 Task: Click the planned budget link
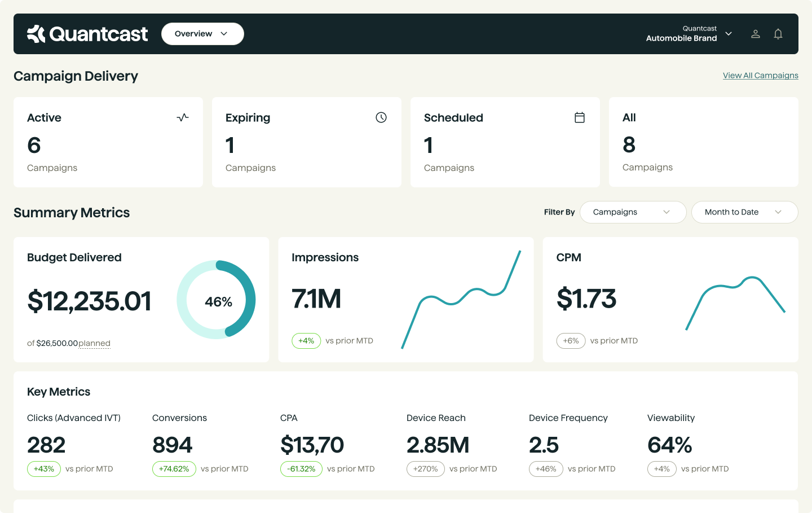(x=94, y=343)
